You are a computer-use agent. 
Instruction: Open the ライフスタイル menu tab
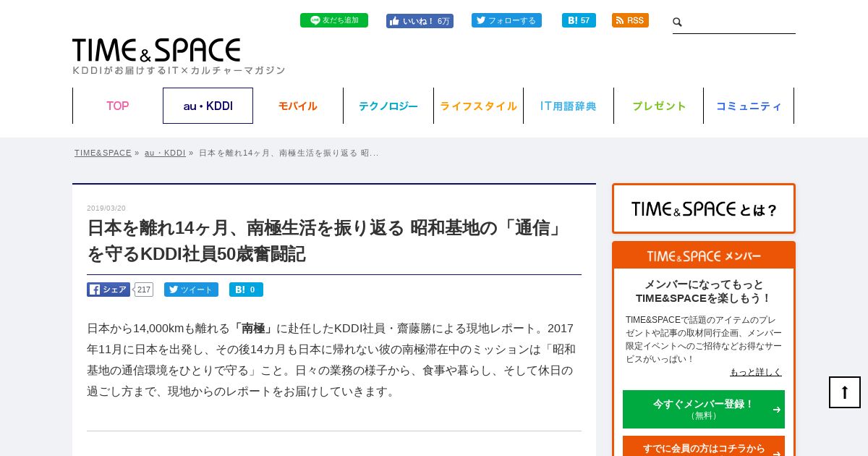pos(478,106)
